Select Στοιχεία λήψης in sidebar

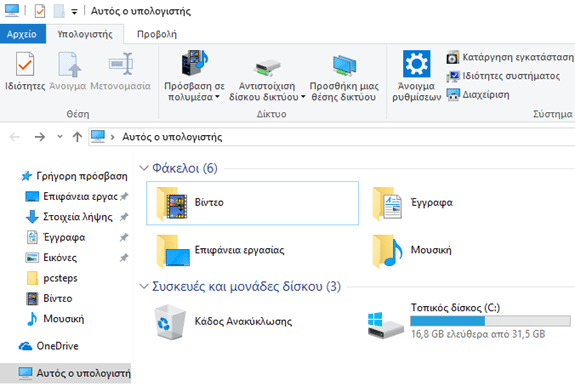(x=69, y=217)
